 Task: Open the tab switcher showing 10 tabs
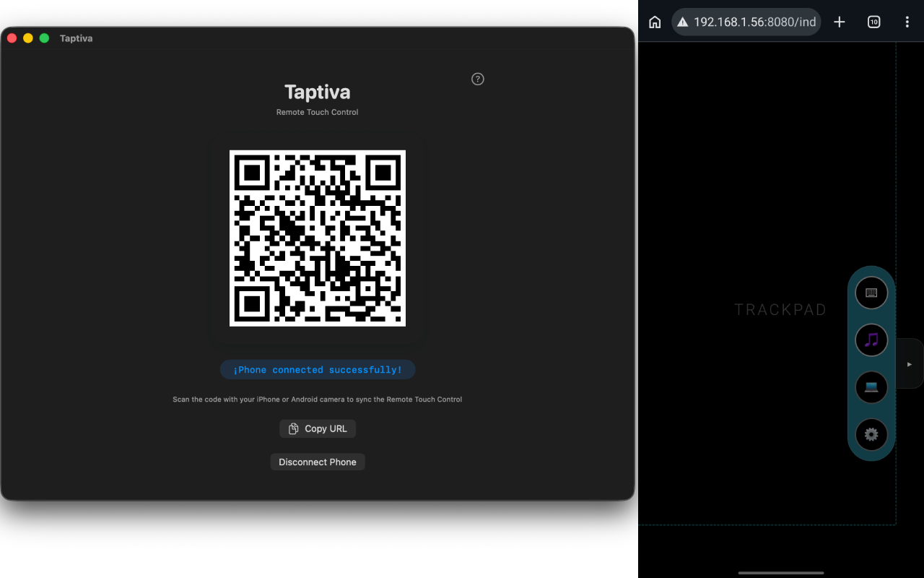pos(873,22)
